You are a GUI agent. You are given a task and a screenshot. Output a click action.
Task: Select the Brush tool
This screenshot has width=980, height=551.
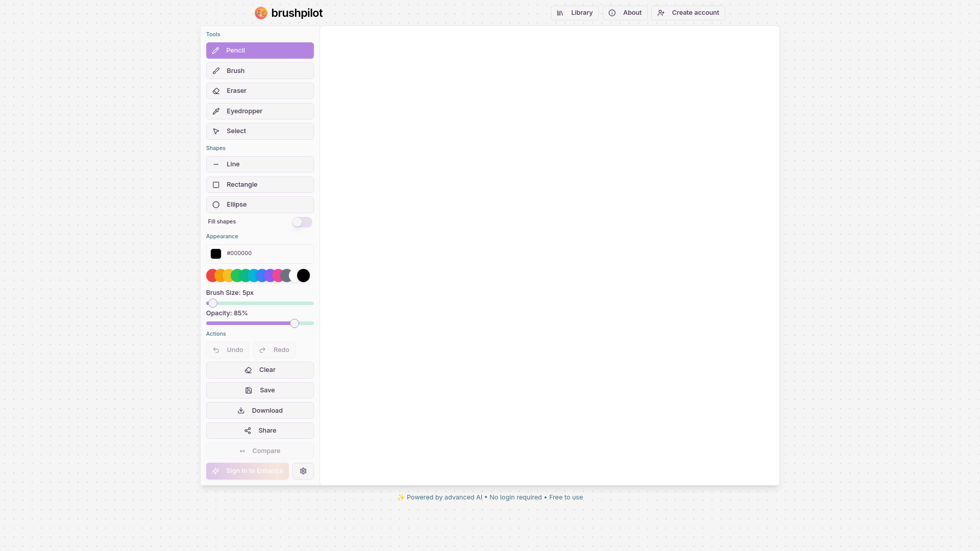[260, 71]
